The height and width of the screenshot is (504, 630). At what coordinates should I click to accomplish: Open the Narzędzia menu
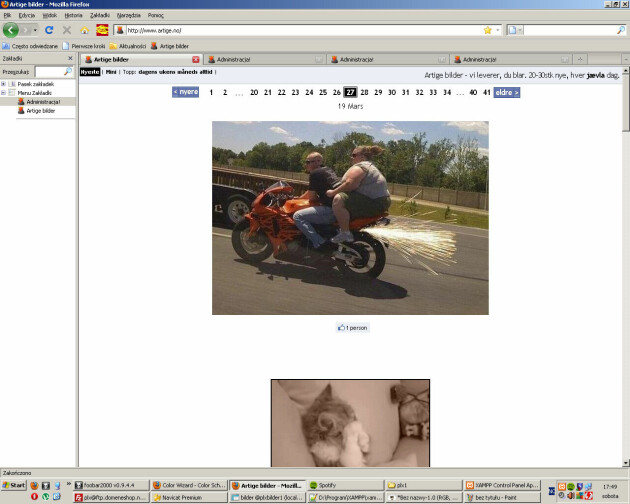(129, 15)
